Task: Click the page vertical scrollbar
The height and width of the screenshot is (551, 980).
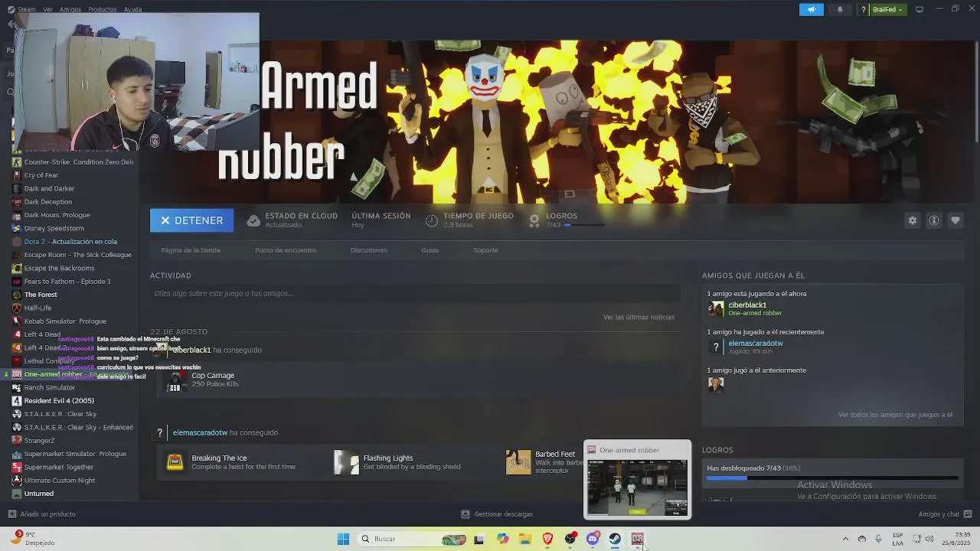Action: (x=976, y=92)
